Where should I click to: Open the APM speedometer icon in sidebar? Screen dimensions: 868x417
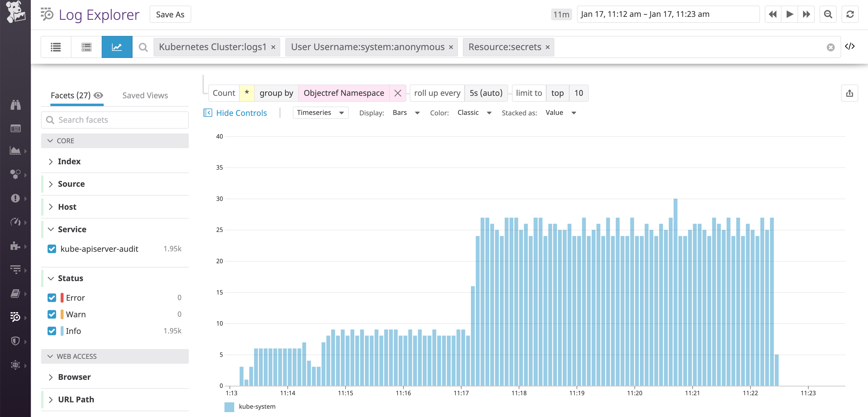[x=15, y=222]
